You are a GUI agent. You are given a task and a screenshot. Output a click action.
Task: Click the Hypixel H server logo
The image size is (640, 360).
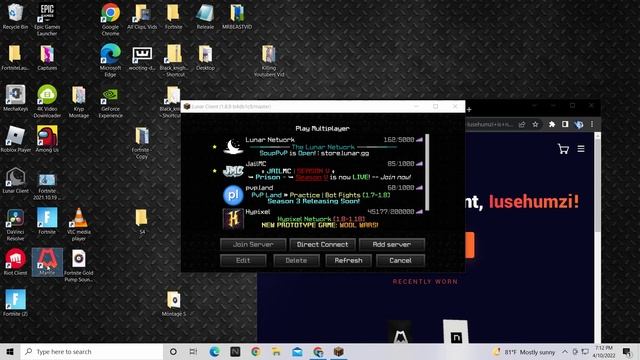[x=233, y=219]
